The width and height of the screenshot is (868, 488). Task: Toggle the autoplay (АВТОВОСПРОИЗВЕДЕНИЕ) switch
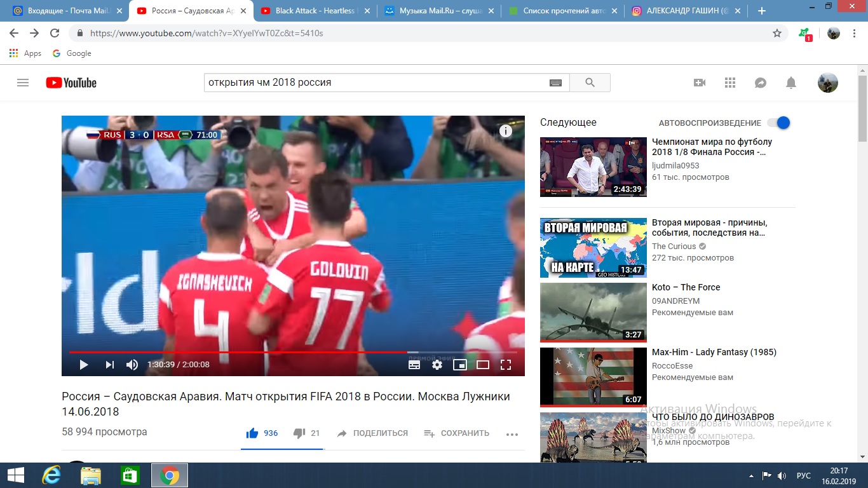tap(778, 123)
